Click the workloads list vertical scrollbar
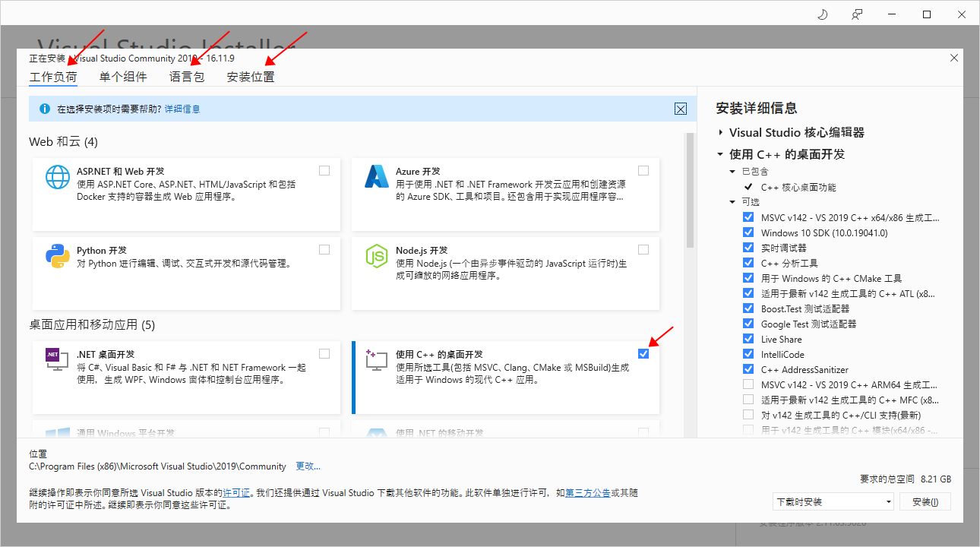Screen dimensions: 980x547 click(690, 190)
